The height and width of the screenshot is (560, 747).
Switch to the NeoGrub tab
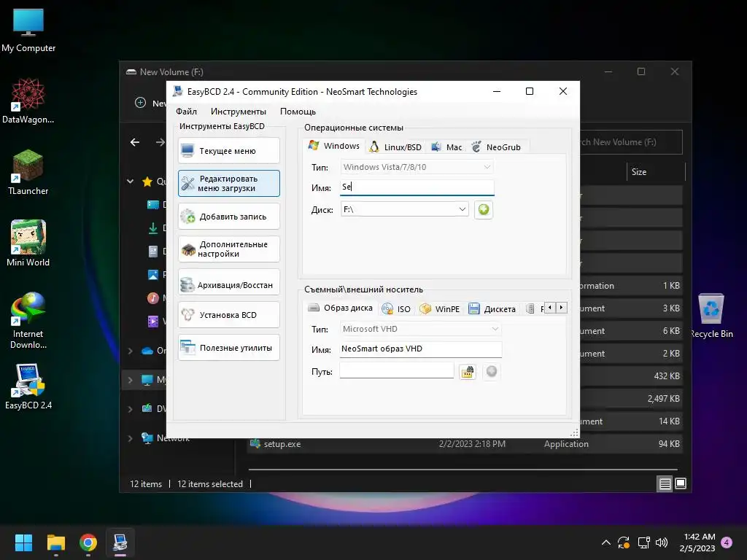[x=496, y=147]
